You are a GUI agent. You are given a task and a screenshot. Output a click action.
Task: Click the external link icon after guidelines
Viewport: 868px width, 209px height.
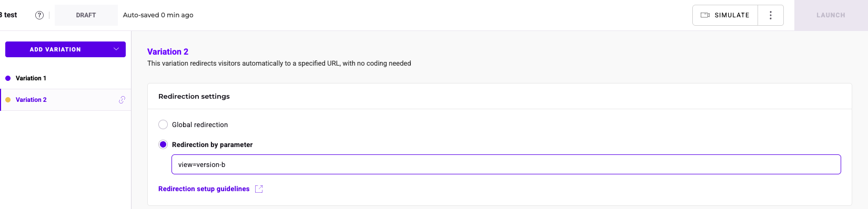tap(259, 189)
